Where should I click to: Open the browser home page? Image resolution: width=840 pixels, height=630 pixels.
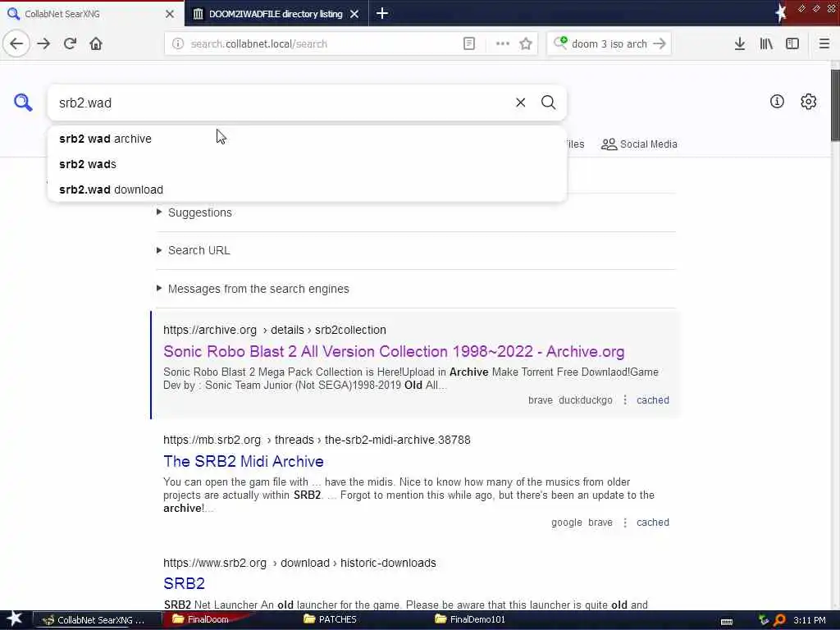pyautogui.click(x=96, y=44)
